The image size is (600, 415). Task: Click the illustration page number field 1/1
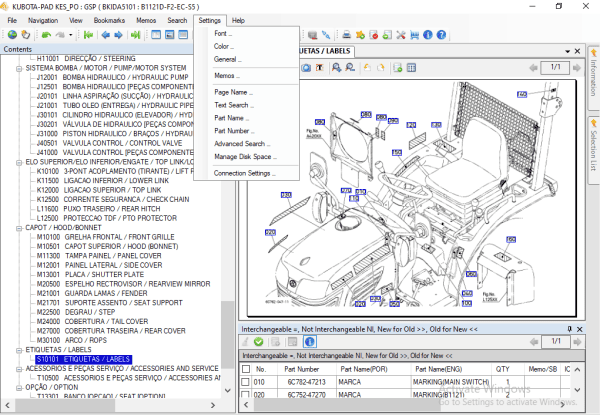(x=556, y=68)
